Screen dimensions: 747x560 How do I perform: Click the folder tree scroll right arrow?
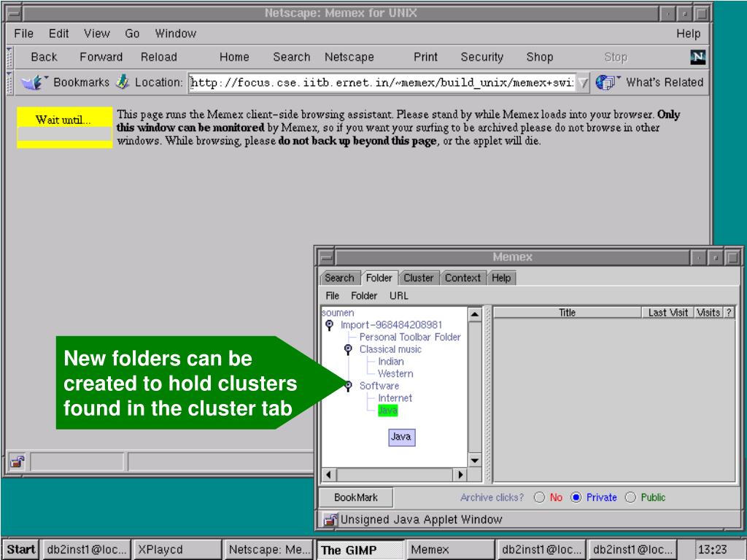460,475
